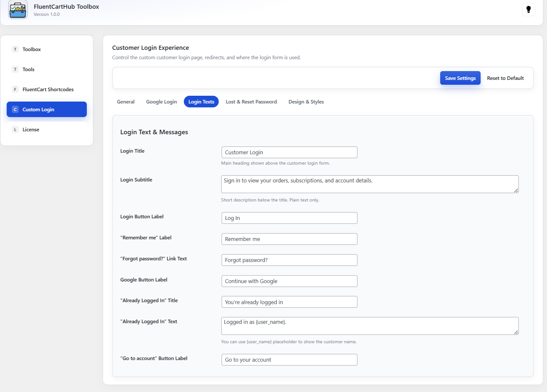
Task: Open FluentCart Shortcodes in the sidebar
Action: 48,90
